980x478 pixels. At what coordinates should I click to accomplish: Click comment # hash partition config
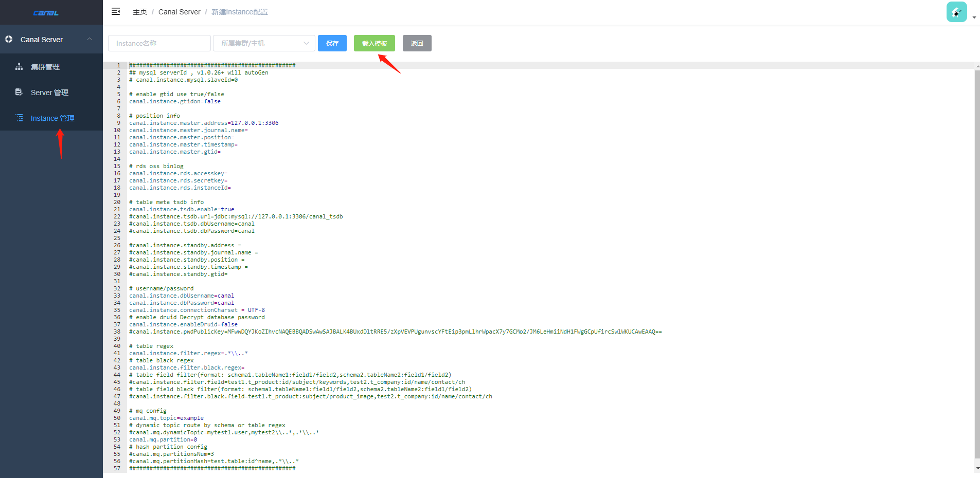point(168,447)
